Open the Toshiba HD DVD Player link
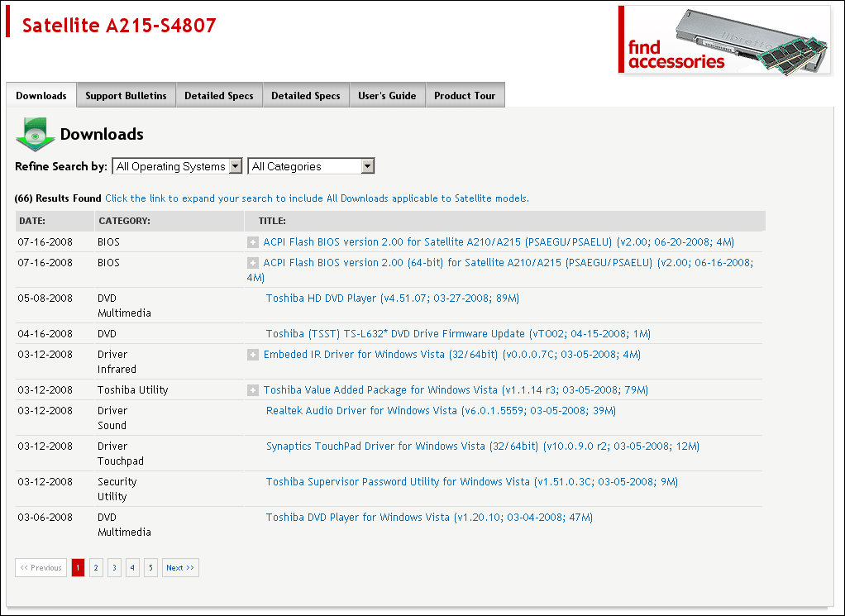This screenshot has width=845, height=616. (x=392, y=298)
